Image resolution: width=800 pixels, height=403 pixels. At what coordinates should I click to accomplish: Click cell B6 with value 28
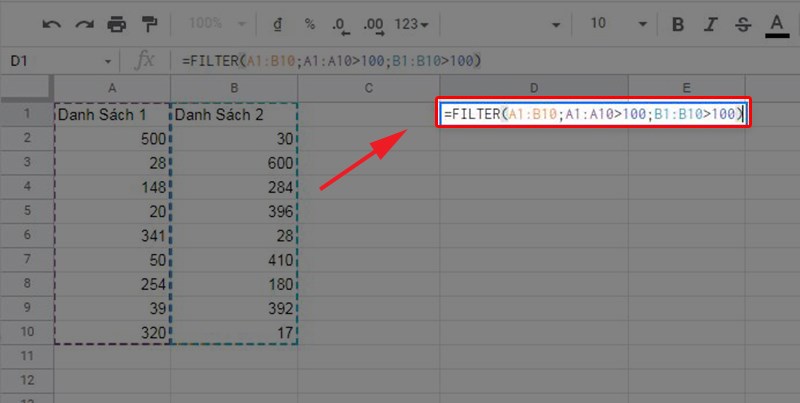coord(234,235)
